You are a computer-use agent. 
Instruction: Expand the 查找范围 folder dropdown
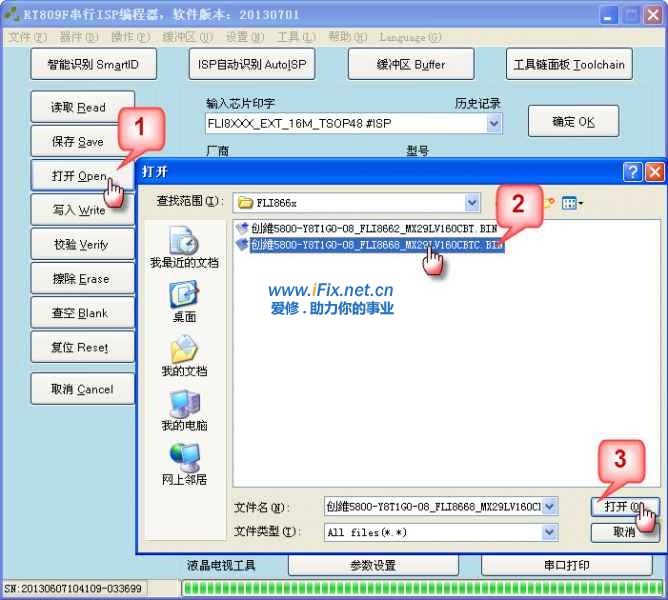tap(472, 202)
